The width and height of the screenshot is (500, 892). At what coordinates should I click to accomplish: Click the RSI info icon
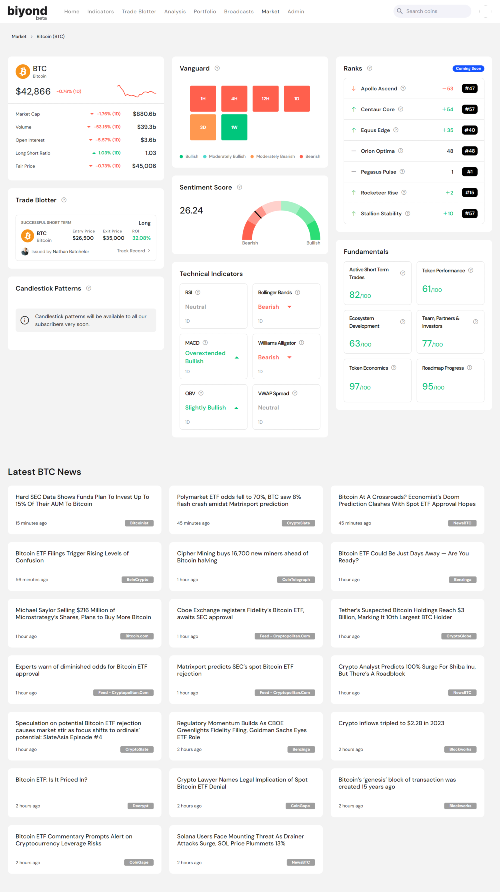(x=198, y=292)
